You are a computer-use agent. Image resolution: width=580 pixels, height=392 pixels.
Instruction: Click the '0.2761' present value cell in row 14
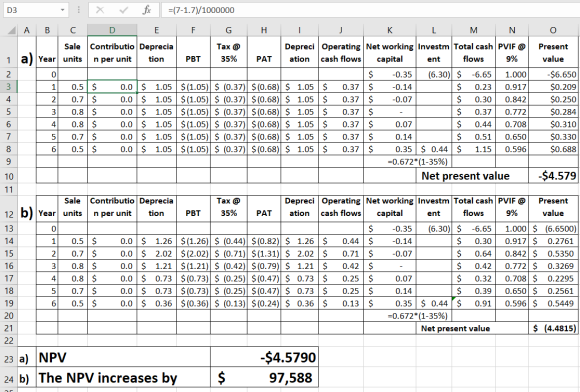[553, 241]
